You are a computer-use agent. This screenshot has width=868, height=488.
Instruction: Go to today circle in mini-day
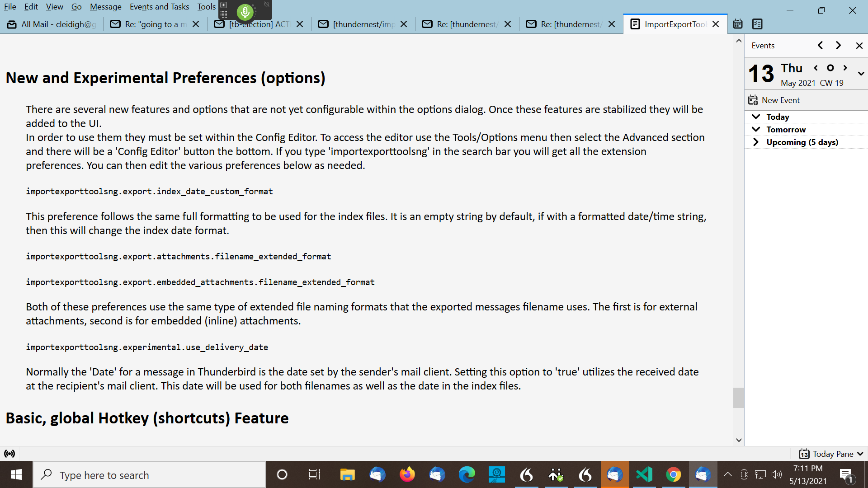click(x=830, y=68)
